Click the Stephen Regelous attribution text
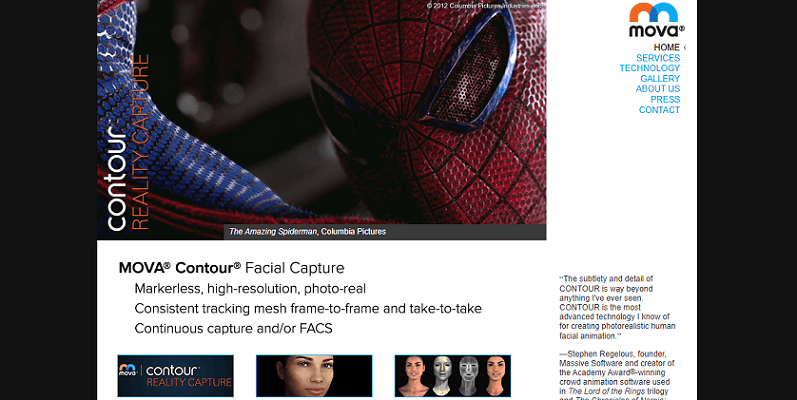Viewport: 797px width, 400px height. pos(617,375)
